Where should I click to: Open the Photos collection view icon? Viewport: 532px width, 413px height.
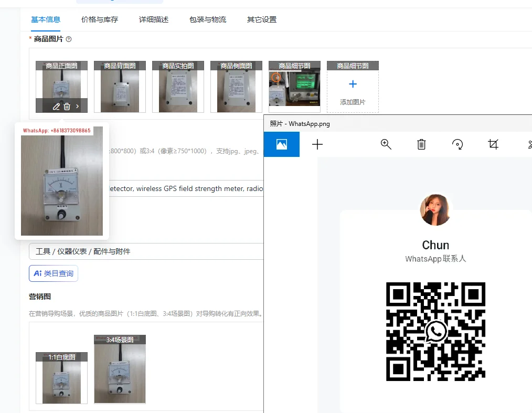coord(282,144)
